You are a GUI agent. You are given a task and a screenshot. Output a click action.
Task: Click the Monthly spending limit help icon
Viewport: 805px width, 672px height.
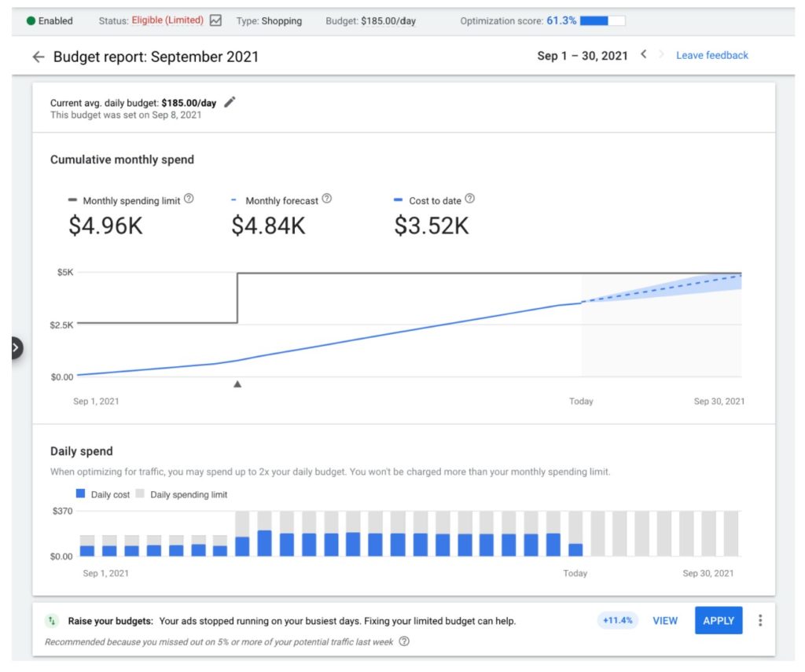point(189,199)
